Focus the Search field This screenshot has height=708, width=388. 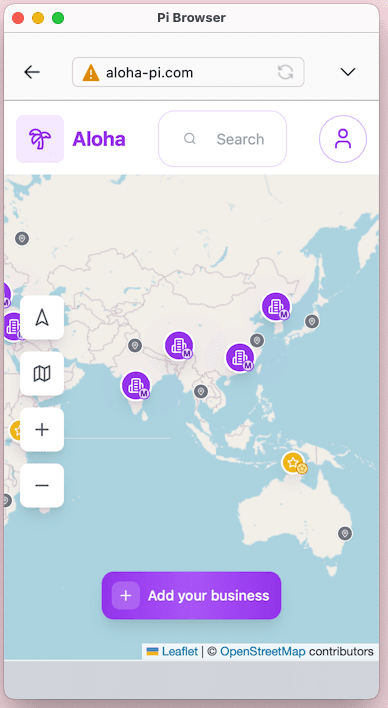click(x=222, y=139)
